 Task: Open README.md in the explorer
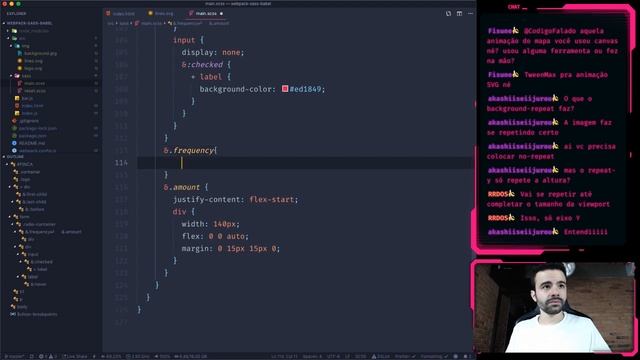[32, 143]
